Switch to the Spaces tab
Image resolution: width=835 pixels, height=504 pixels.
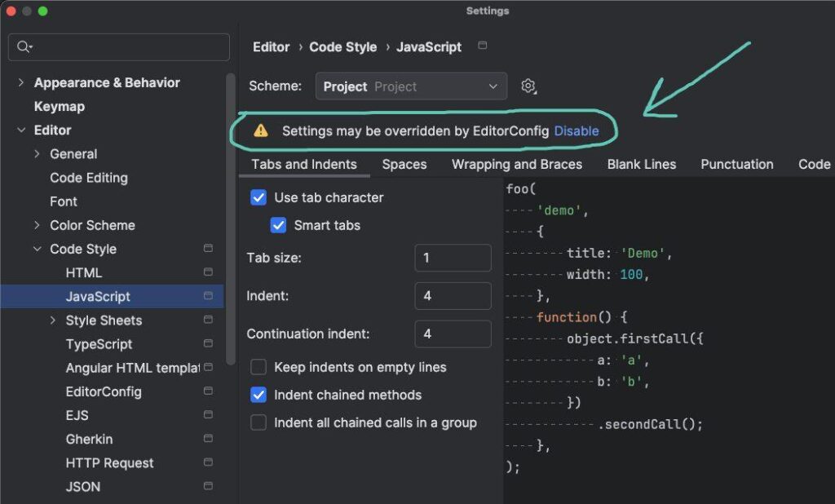[x=404, y=164]
